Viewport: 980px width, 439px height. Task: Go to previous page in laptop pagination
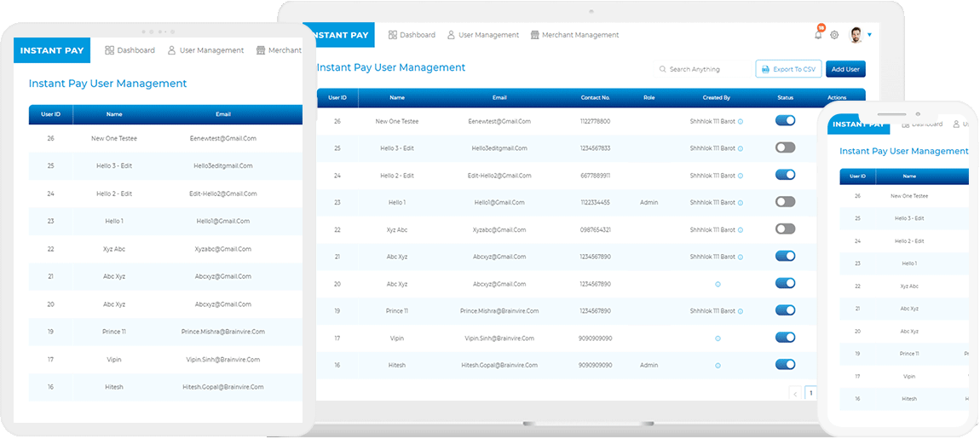tap(795, 394)
